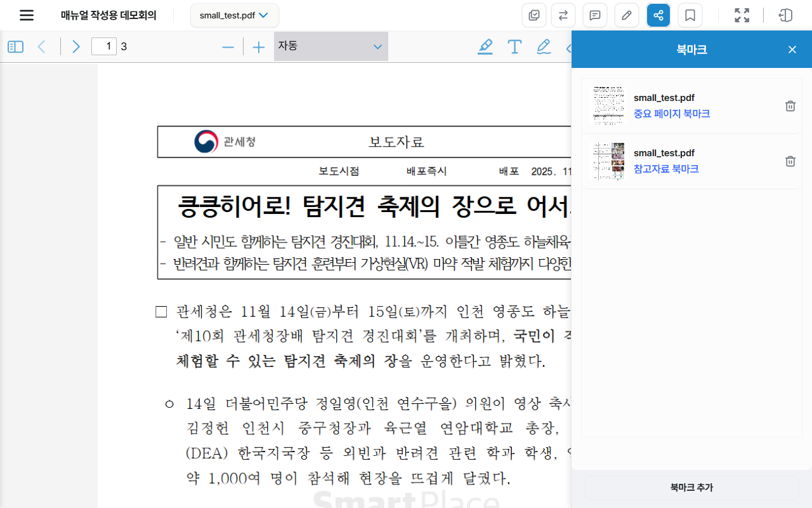The height and width of the screenshot is (508, 812).
Task: Delete the 중요 페이지 북마크 entry
Action: click(790, 106)
